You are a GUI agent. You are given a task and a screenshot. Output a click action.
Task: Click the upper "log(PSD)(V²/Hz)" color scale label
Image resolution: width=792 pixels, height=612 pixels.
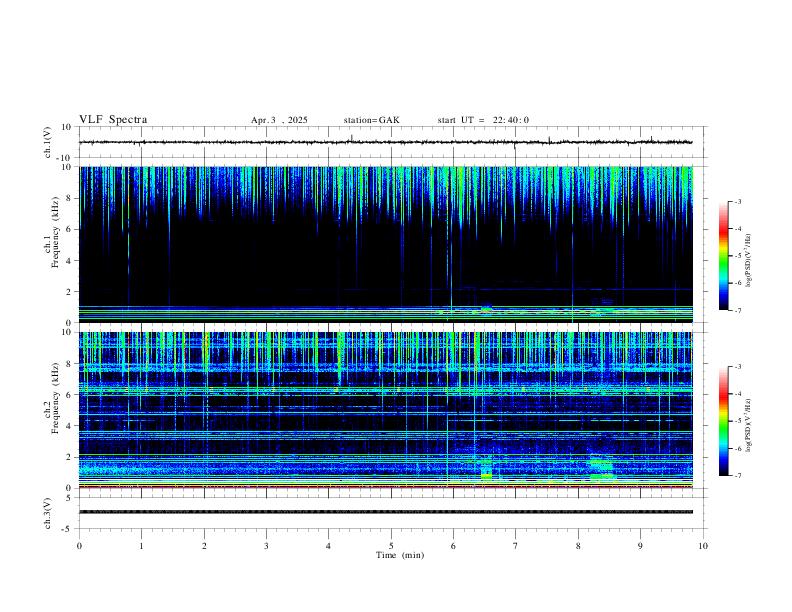[748, 260]
